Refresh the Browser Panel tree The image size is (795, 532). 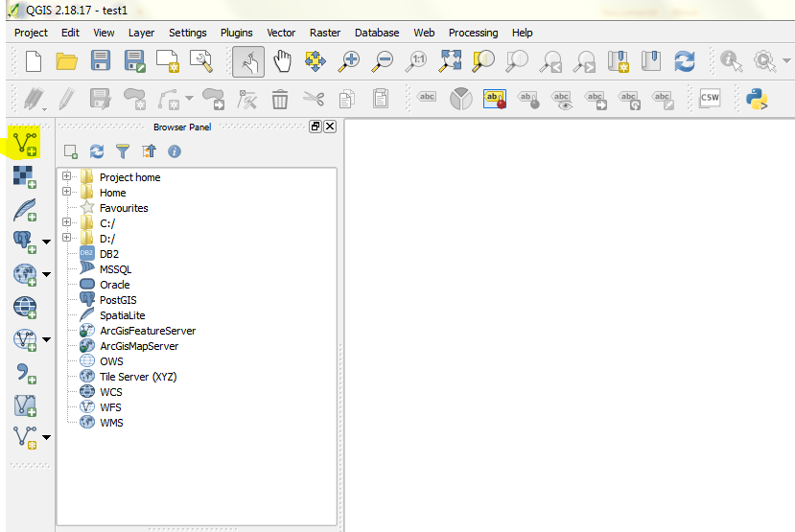(96, 151)
